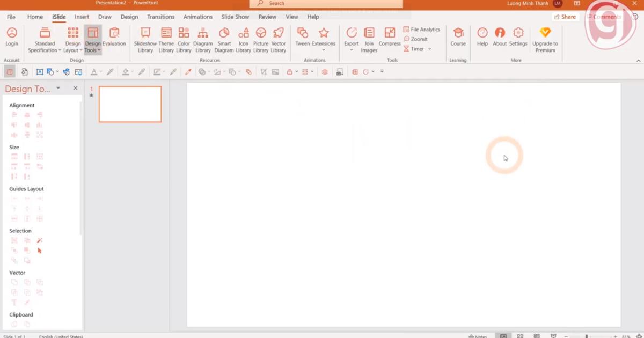The height and width of the screenshot is (338, 644).
Task: Open the Design Tools pane options arrow
Action: [58, 89]
